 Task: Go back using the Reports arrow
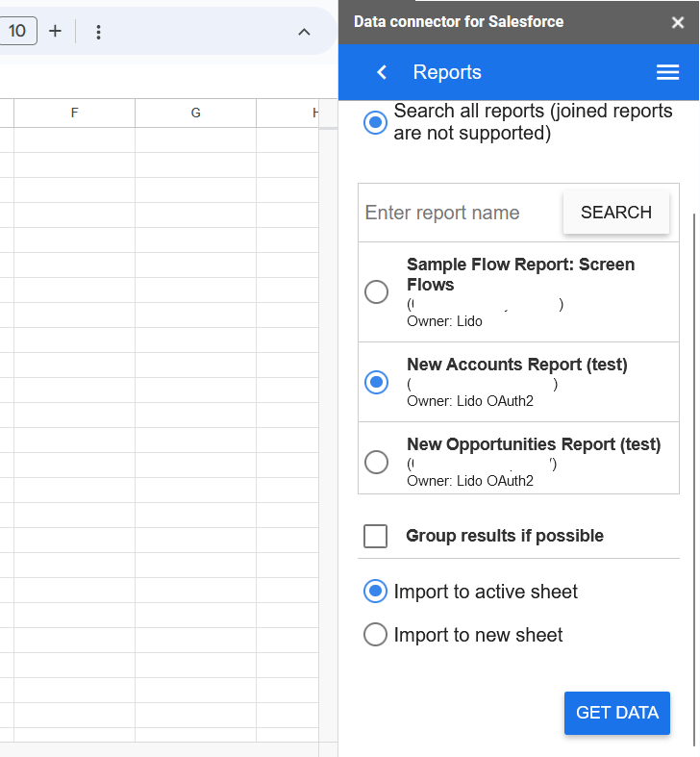tap(382, 72)
